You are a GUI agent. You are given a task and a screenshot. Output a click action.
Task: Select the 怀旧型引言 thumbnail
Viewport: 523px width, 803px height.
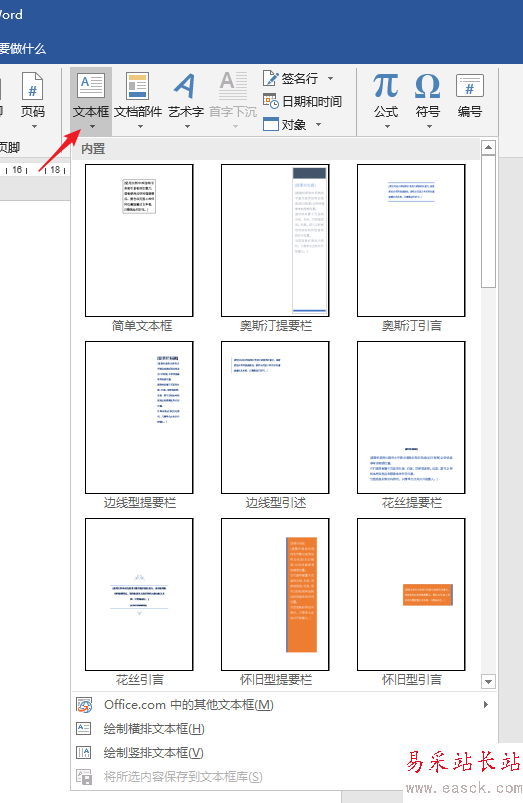click(x=411, y=594)
